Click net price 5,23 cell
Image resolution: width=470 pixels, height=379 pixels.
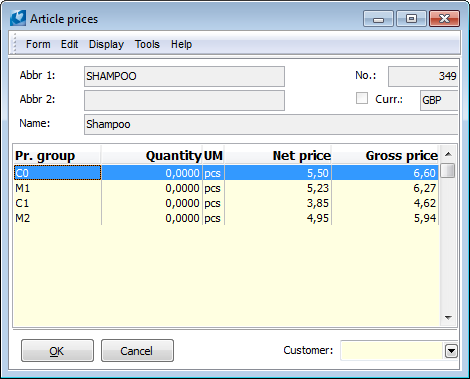pos(278,188)
